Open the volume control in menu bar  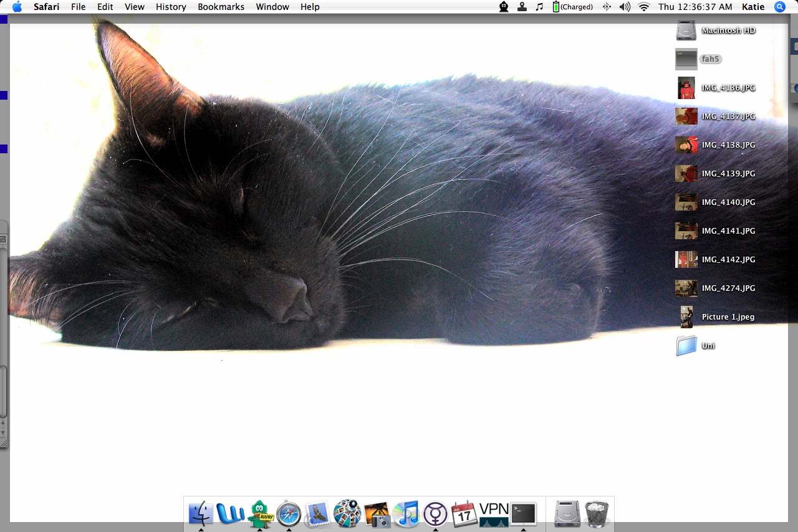625,7
